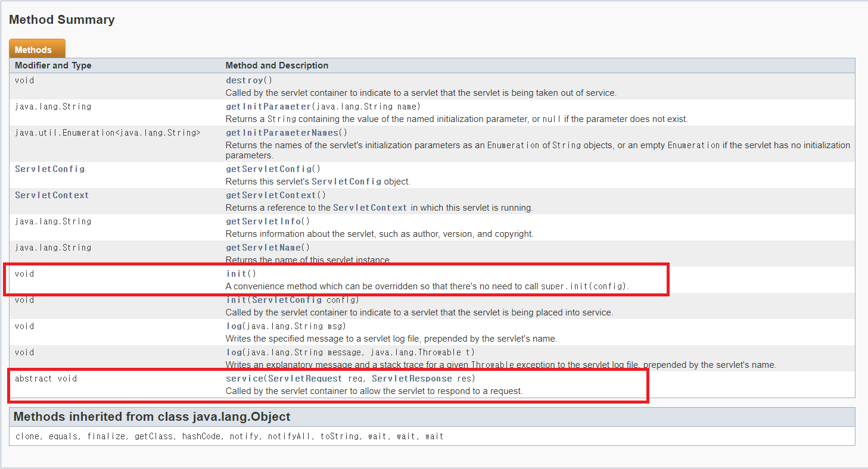The width and height of the screenshot is (868, 469).
Task: Click inherited method name finalize
Action: click(106, 436)
